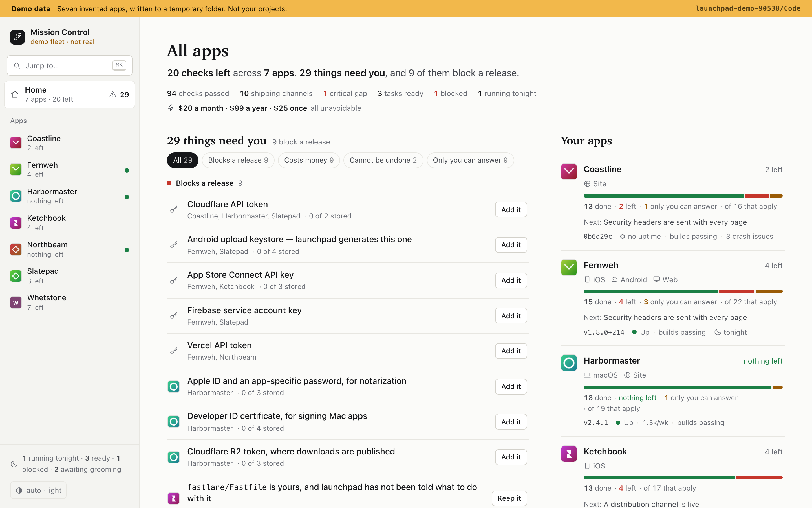Click Harbormaster icon beside Cloudflare R2 token row

(173, 457)
